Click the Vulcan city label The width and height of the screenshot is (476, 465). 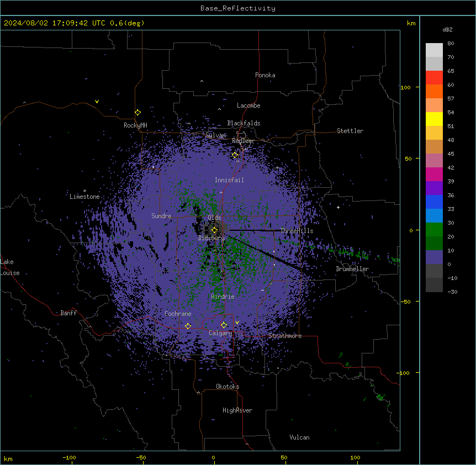point(299,437)
